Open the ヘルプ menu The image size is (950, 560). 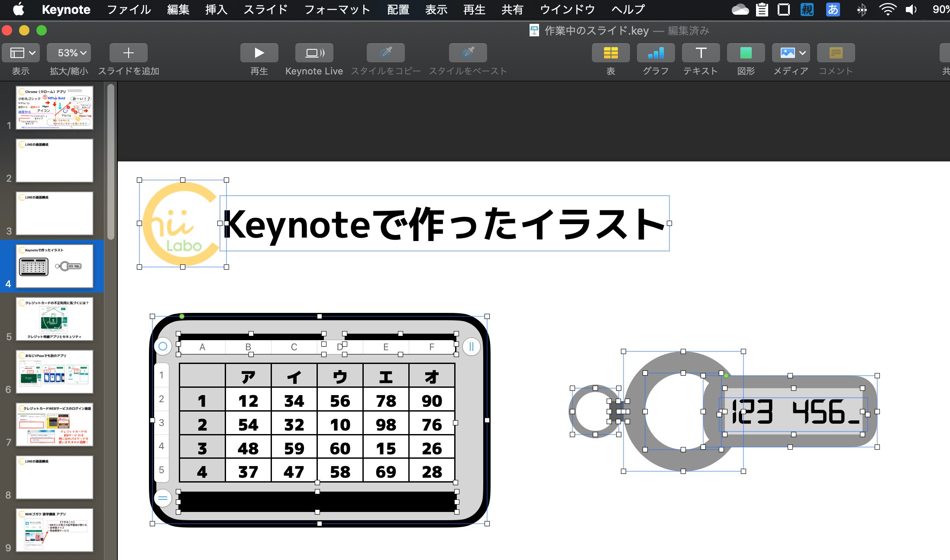pos(628,10)
